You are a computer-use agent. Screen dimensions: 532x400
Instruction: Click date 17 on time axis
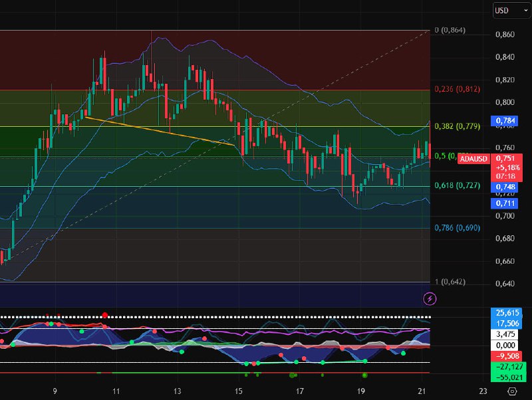(x=300, y=391)
